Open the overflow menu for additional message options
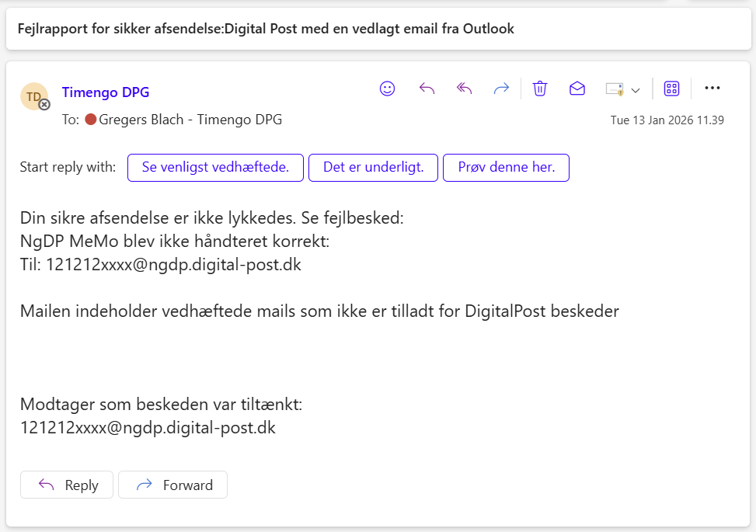This screenshot has height=532, width=756. click(712, 88)
